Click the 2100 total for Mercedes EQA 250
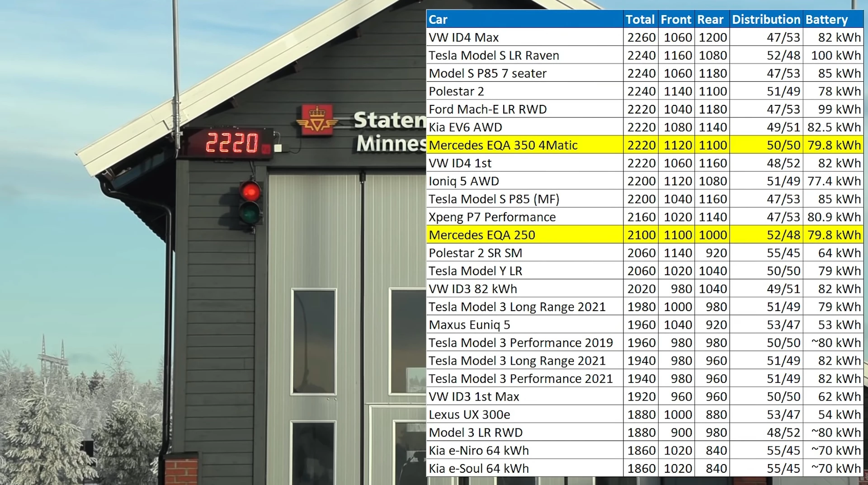This screenshot has width=868, height=485. [641, 235]
